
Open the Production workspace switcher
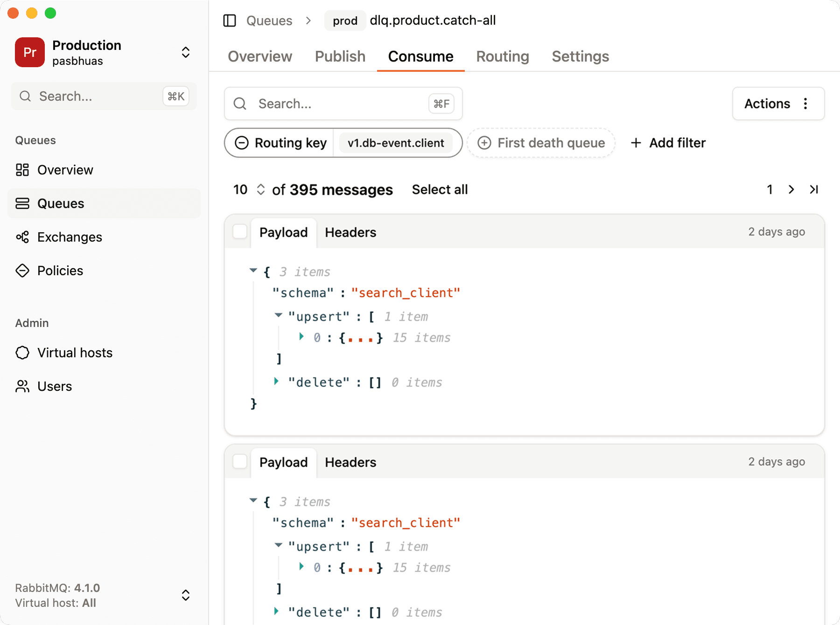(185, 52)
